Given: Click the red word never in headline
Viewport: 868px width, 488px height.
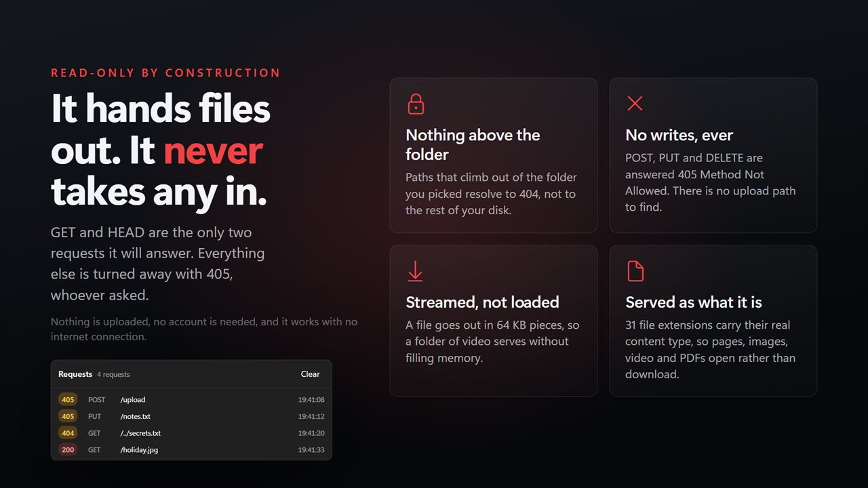Looking at the screenshot, I should (x=213, y=150).
